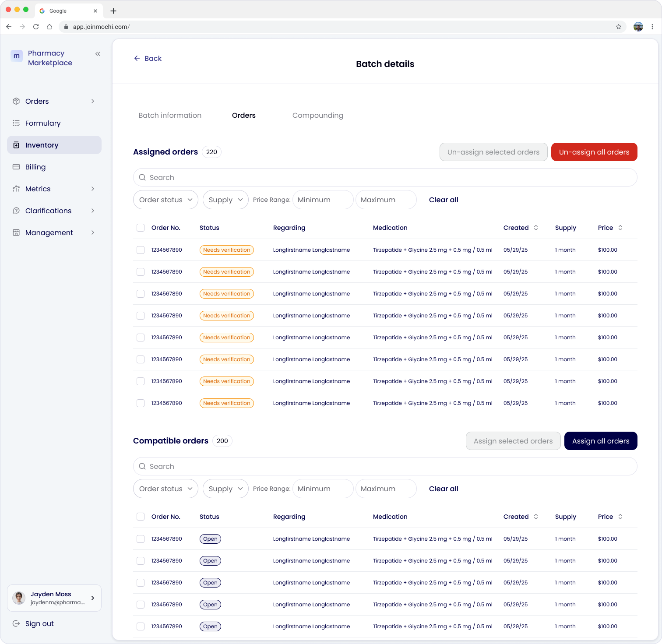Check the last Needs verification order row
The height and width of the screenshot is (644, 662).
[x=141, y=403]
